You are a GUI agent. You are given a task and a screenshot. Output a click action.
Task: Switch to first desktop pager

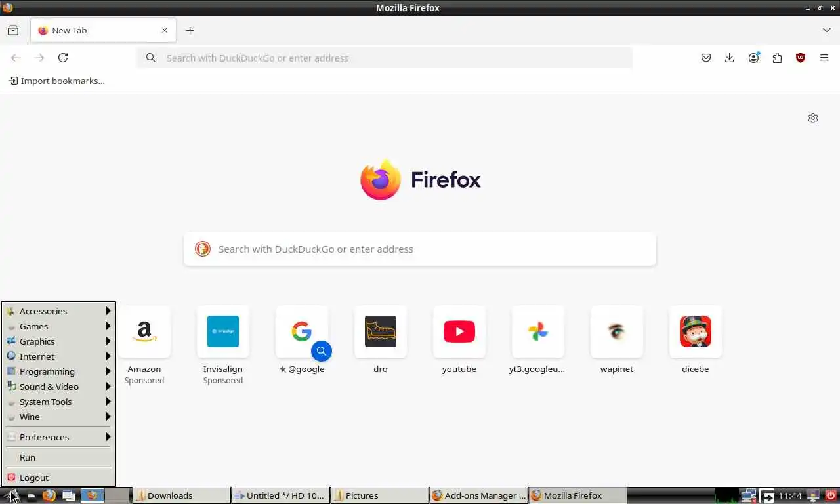point(93,495)
